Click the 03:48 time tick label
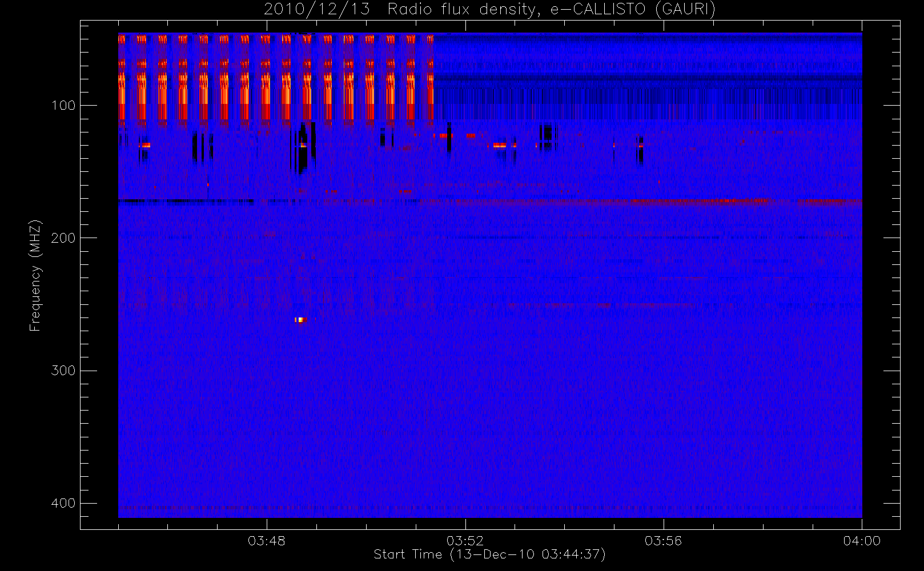The height and width of the screenshot is (571, 924). tap(267, 541)
